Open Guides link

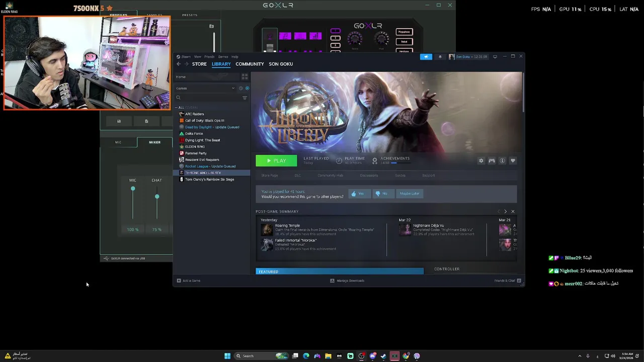pyautogui.click(x=400, y=175)
